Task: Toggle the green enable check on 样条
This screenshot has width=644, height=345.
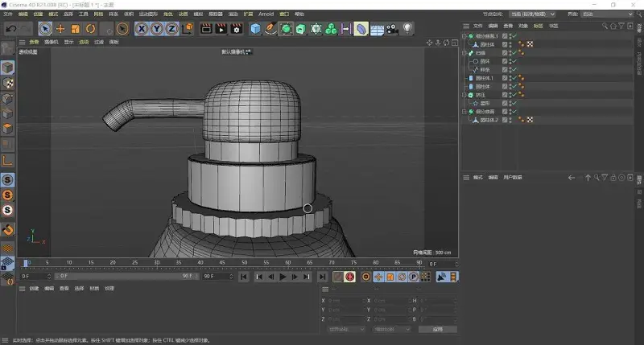Action: (x=514, y=70)
